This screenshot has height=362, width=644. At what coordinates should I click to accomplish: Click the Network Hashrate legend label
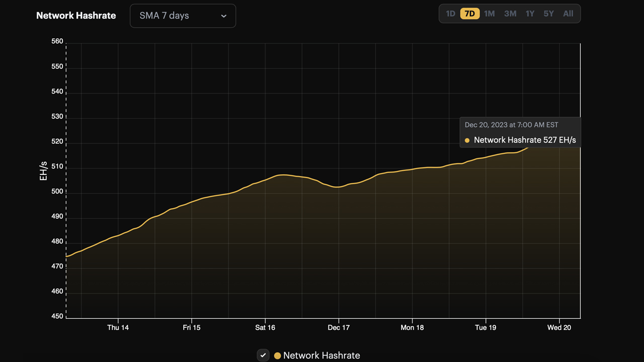pyautogui.click(x=321, y=355)
